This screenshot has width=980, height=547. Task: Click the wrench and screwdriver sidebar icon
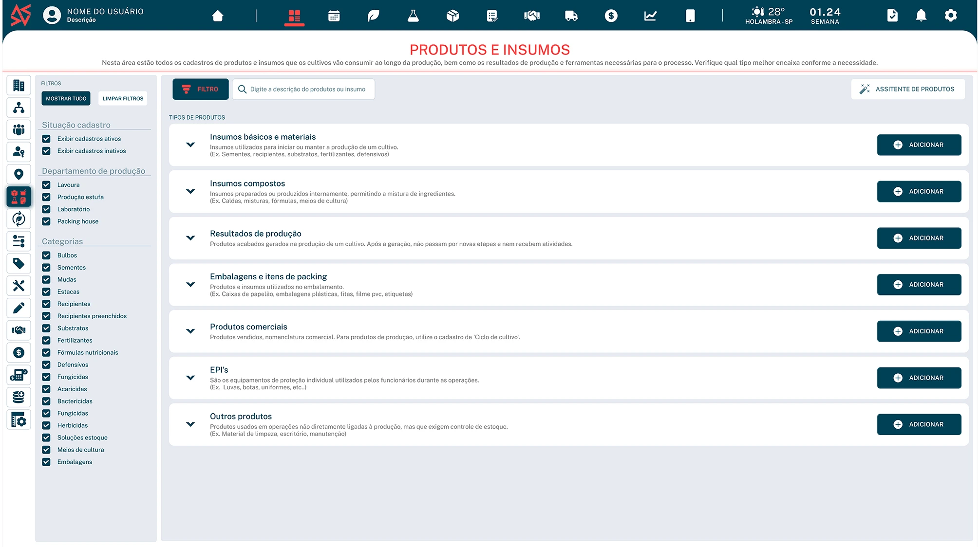[x=19, y=286]
